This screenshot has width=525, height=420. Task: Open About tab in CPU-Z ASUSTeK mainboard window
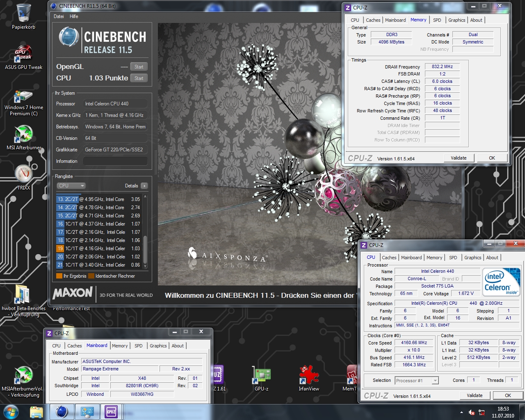pyautogui.click(x=178, y=346)
